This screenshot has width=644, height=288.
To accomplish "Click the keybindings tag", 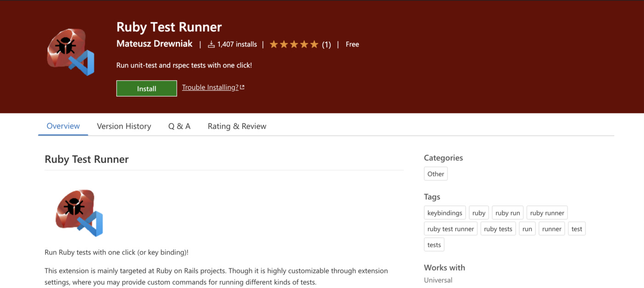I will click(x=445, y=213).
